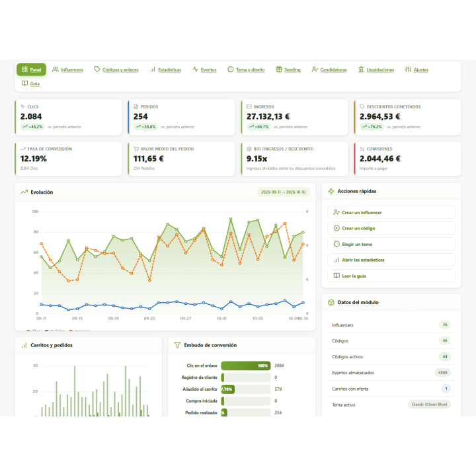Viewport: 476px width, 476px height.
Task: Click the tag icon on Descuentos concedidos card
Action: click(x=362, y=106)
